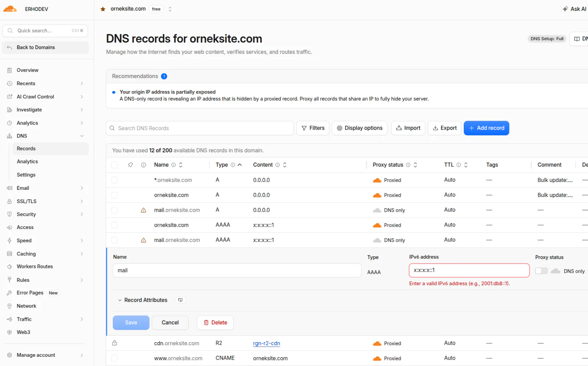The image size is (588, 366).
Task: Click the Workers Routes icon
Action: [10, 267]
